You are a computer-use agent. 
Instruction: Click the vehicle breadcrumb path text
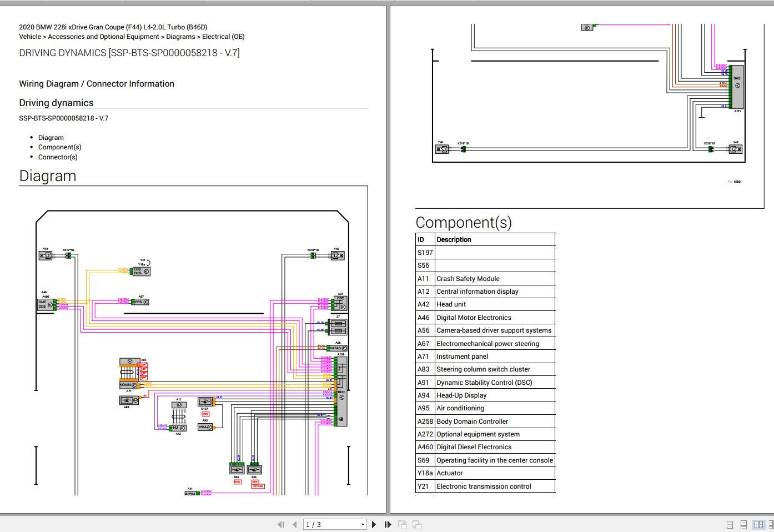click(132, 37)
